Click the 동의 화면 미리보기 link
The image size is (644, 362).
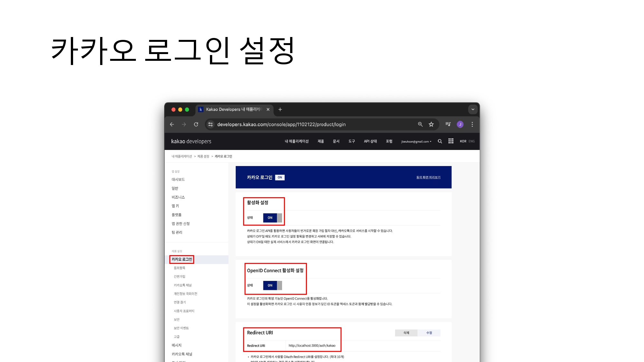click(x=428, y=177)
